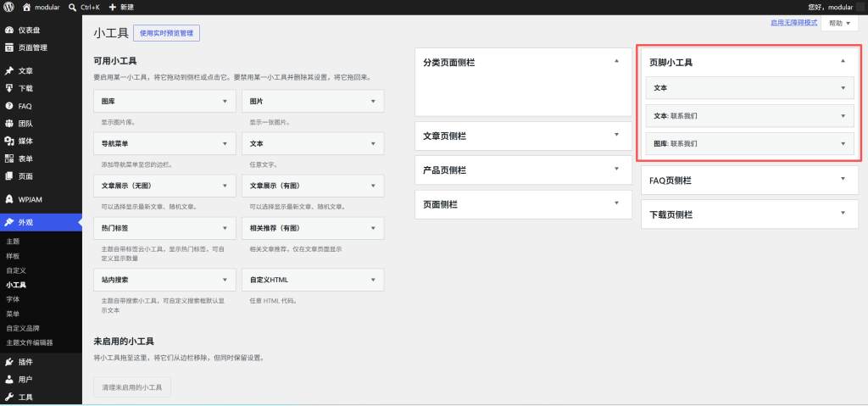Expand the 产品页侧栏 panel
Screen dimensions: 868x406
click(x=616, y=169)
